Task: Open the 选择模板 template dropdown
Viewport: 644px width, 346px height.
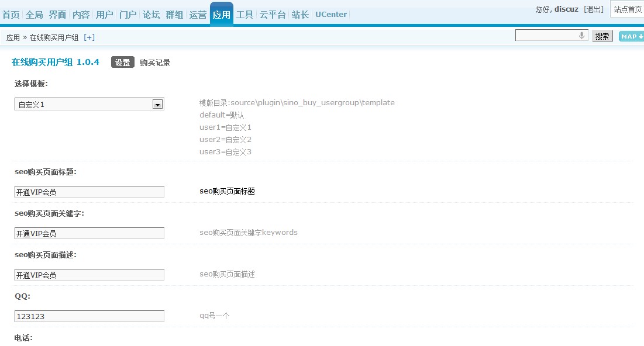Action: (157, 103)
